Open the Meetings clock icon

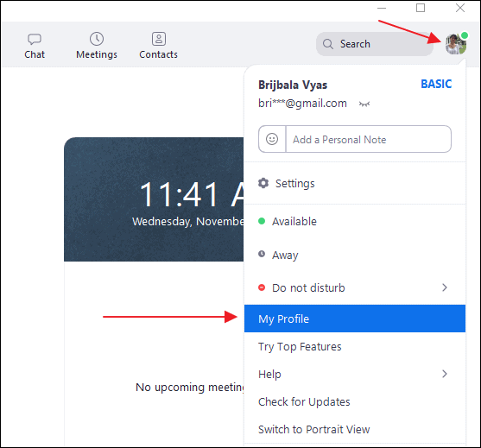pos(97,39)
